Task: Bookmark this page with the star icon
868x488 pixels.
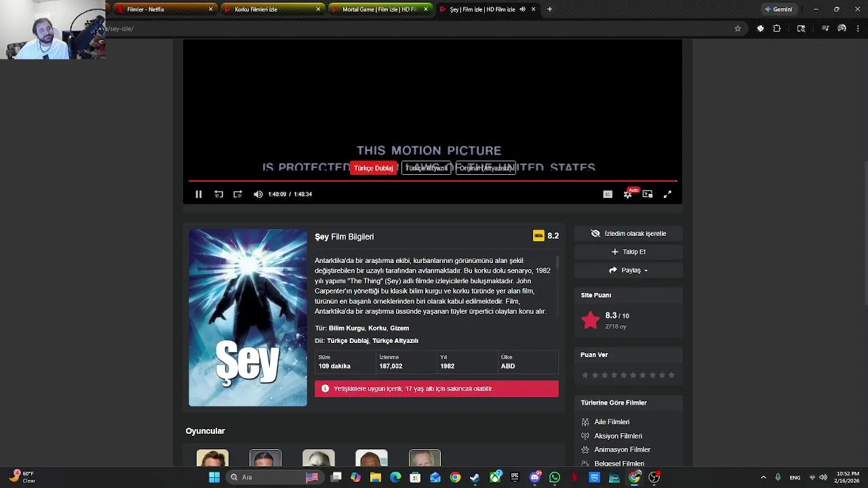Action: (x=738, y=28)
